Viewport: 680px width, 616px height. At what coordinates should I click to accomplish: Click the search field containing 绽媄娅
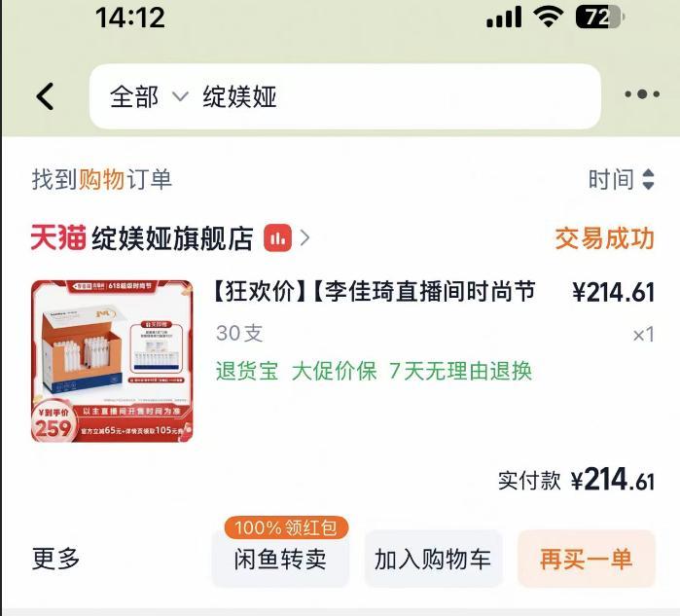coord(344,96)
